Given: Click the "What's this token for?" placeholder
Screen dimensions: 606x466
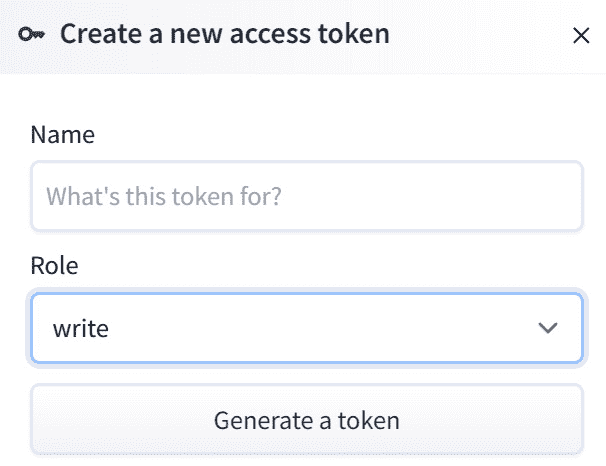Looking at the screenshot, I should coord(164,195).
